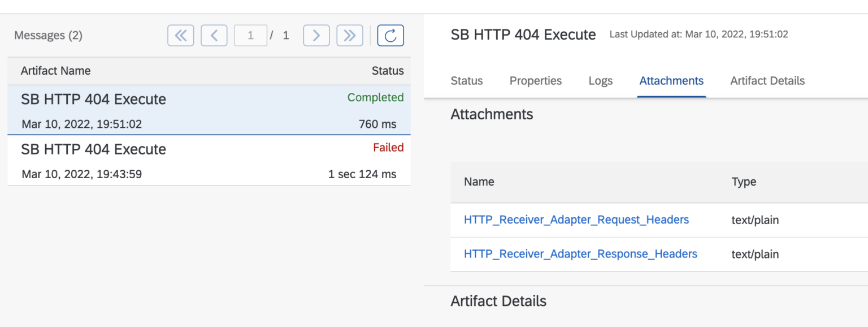Open HTTP_Receiver_Adapter_Response_Headers attachment

(x=580, y=254)
